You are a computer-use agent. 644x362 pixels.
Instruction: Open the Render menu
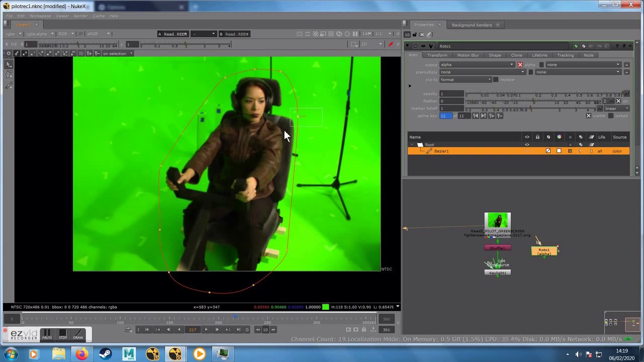click(x=80, y=16)
